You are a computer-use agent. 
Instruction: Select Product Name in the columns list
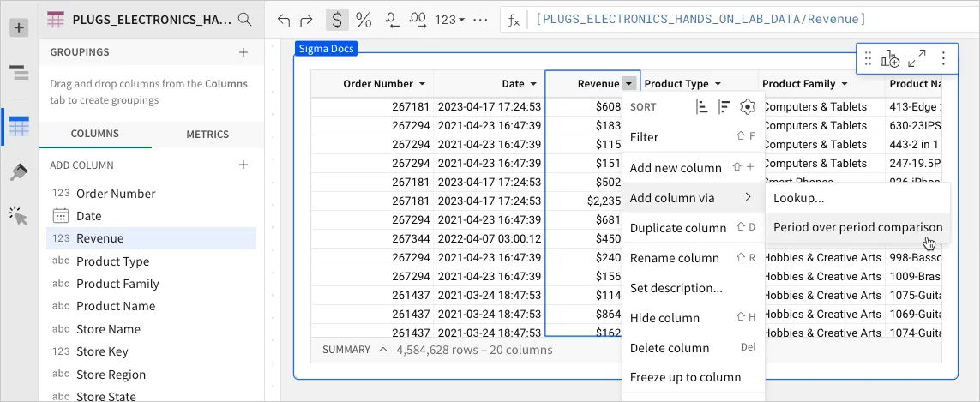[151, 306]
